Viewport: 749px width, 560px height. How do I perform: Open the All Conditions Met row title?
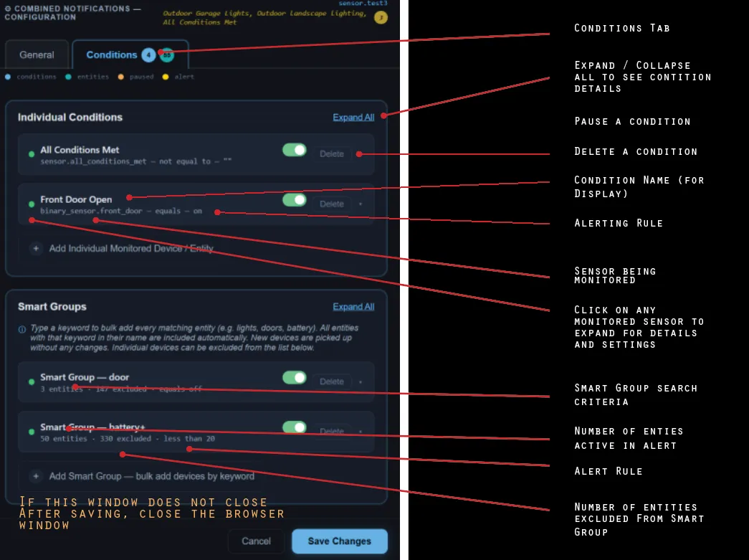point(80,150)
